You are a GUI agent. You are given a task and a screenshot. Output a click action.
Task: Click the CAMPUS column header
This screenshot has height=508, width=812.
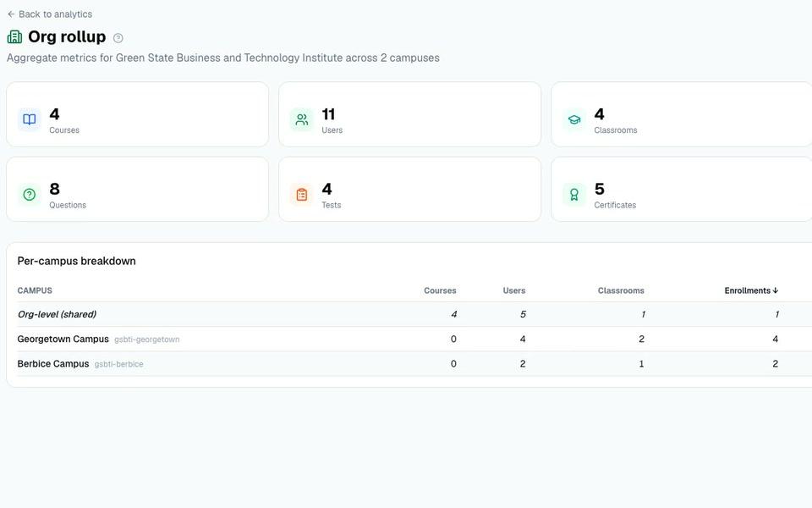pos(35,290)
